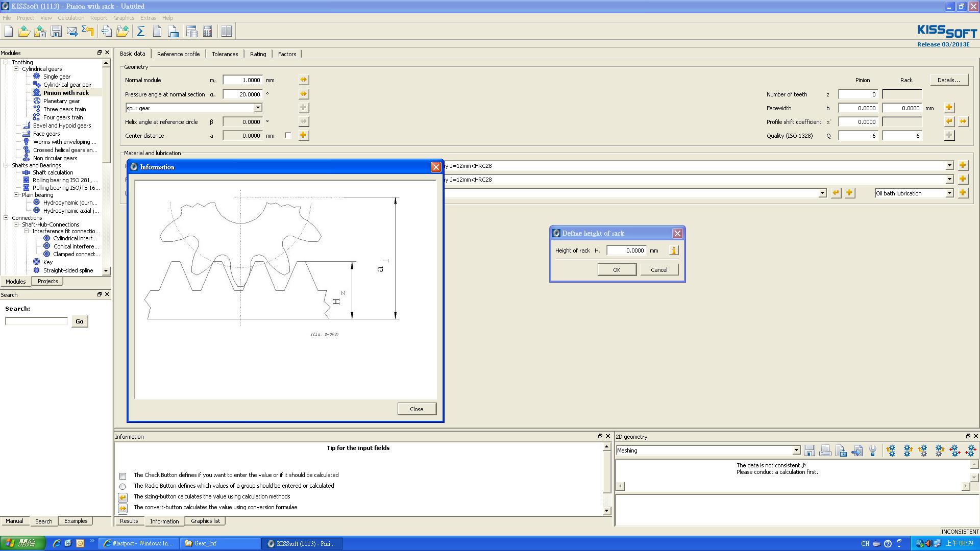Open the first material dropdown arrow
This screenshot has width=980, height=551.
(x=949, y=165)
